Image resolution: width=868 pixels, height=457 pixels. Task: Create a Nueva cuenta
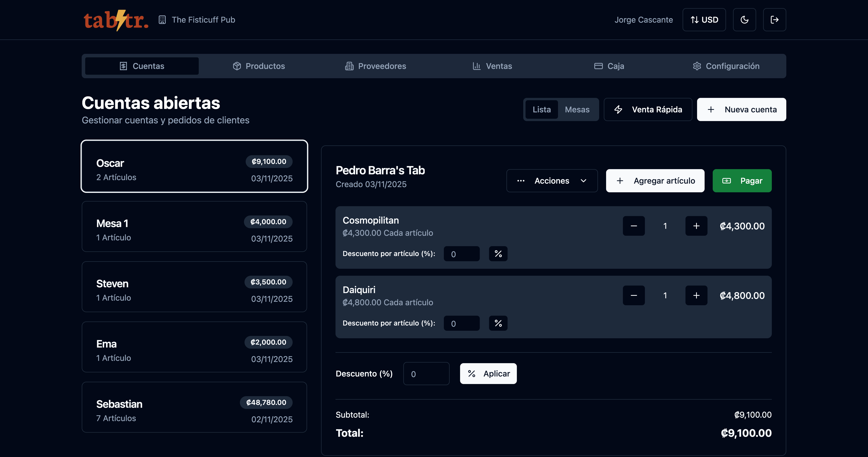pyautogui.click(x=741, y=109)
